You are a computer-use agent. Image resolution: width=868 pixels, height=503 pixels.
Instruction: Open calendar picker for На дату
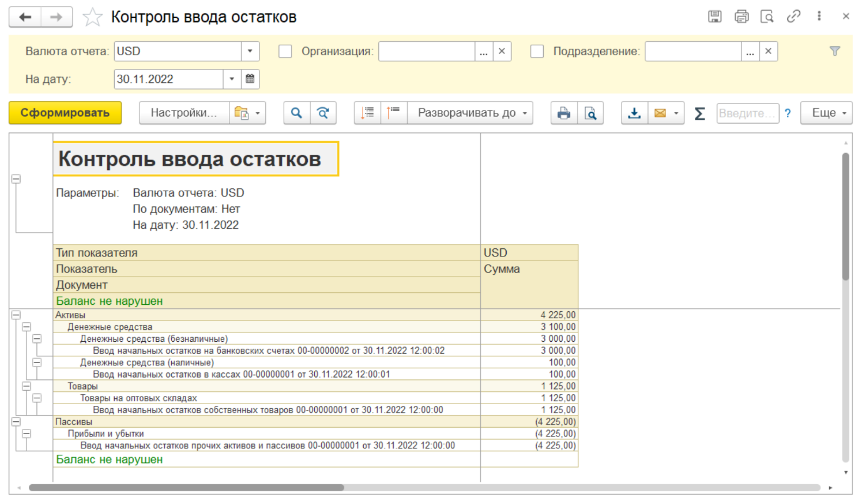coord(250,79)
